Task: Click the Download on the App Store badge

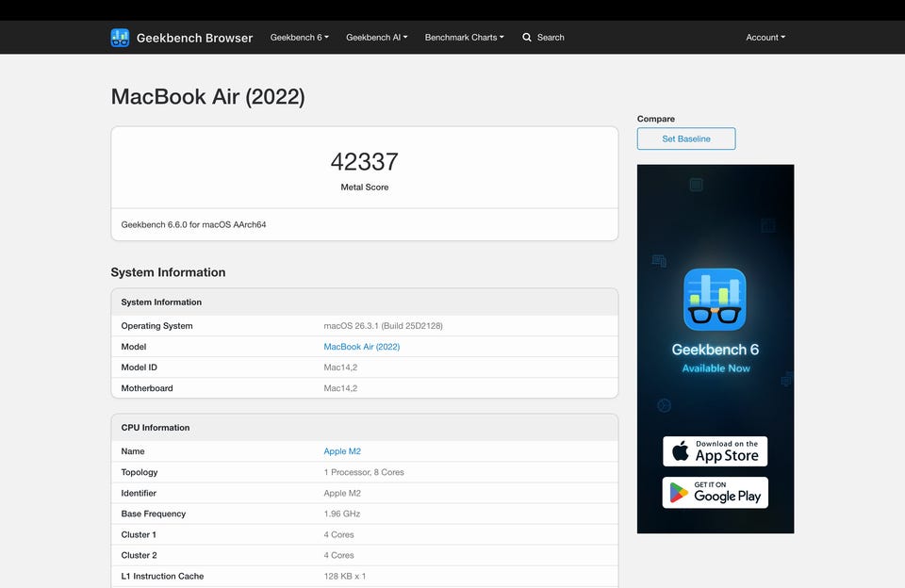Action: [x=716, y=451]
